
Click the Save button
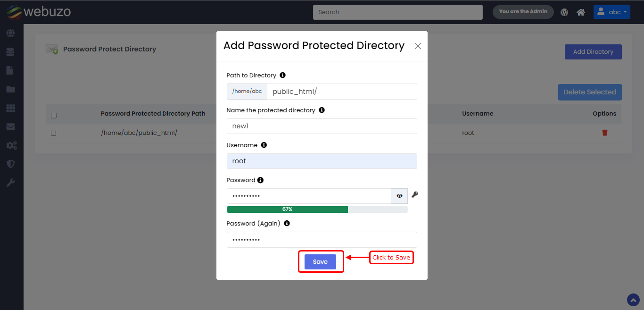(320, 262)
